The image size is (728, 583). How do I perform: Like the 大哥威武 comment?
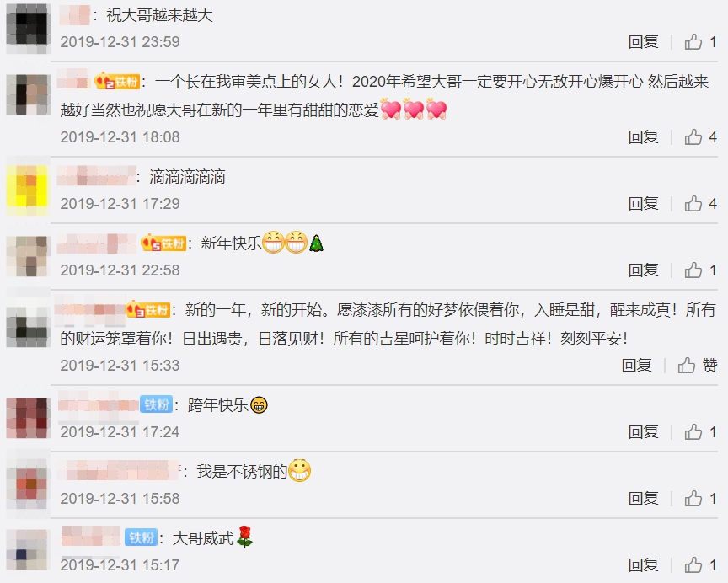click(x=700, y=565)
